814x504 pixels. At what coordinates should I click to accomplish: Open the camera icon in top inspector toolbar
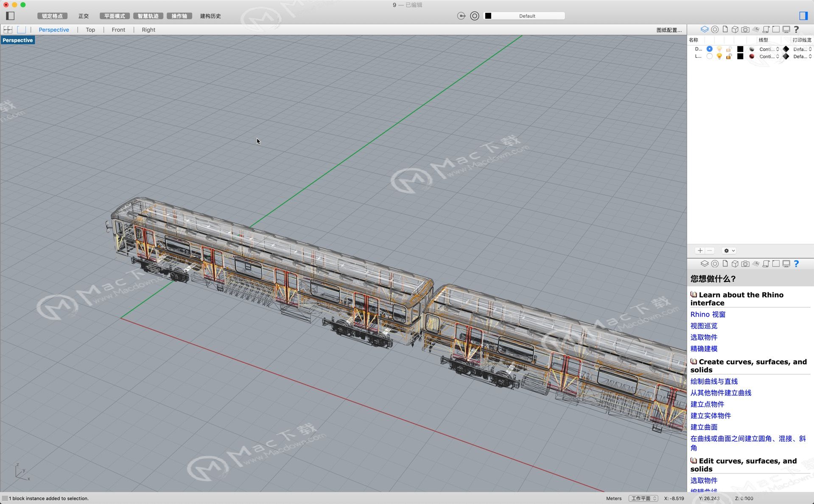click(745, 29)
